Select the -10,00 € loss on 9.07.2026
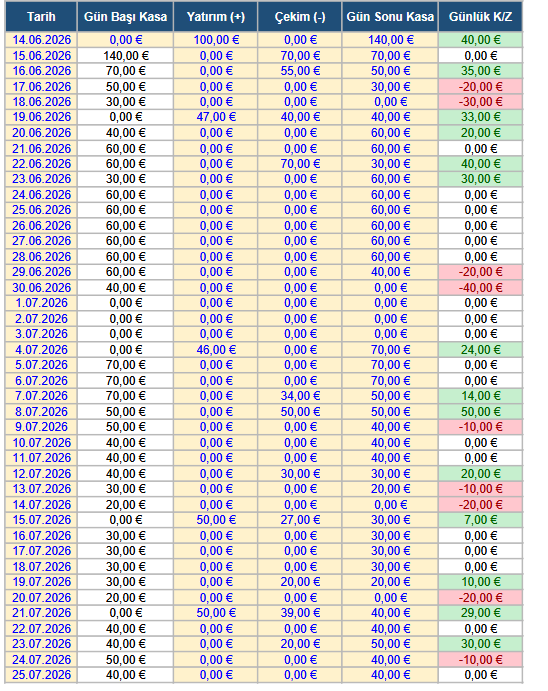This screenshot has width=548, height=691. (x=480, y=427)
